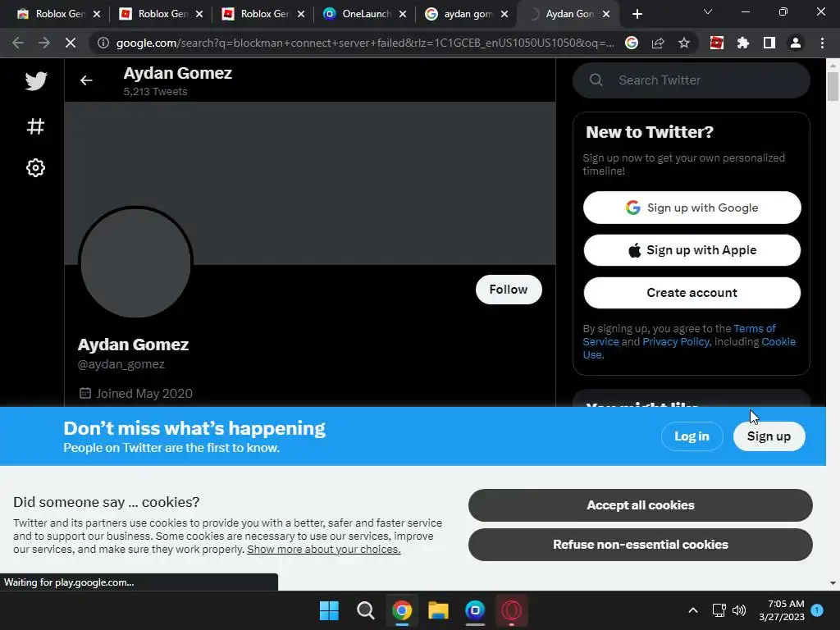Follow Aydan Gomez

click(x=509, y=290)
